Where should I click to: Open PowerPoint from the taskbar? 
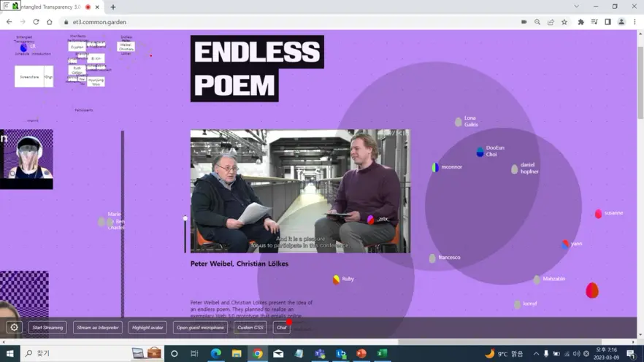(x=361, y=353)
